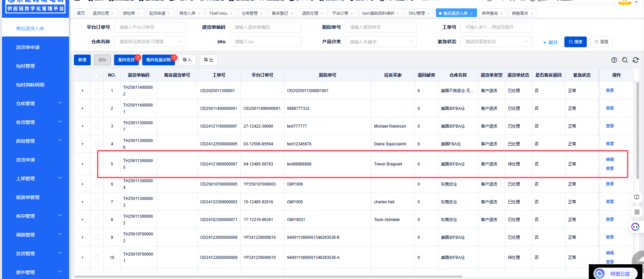The height and width of the screenshot is (279, 644).
Task: Open the 紧急状态 dropdown
Action: [x=496, y=42]
